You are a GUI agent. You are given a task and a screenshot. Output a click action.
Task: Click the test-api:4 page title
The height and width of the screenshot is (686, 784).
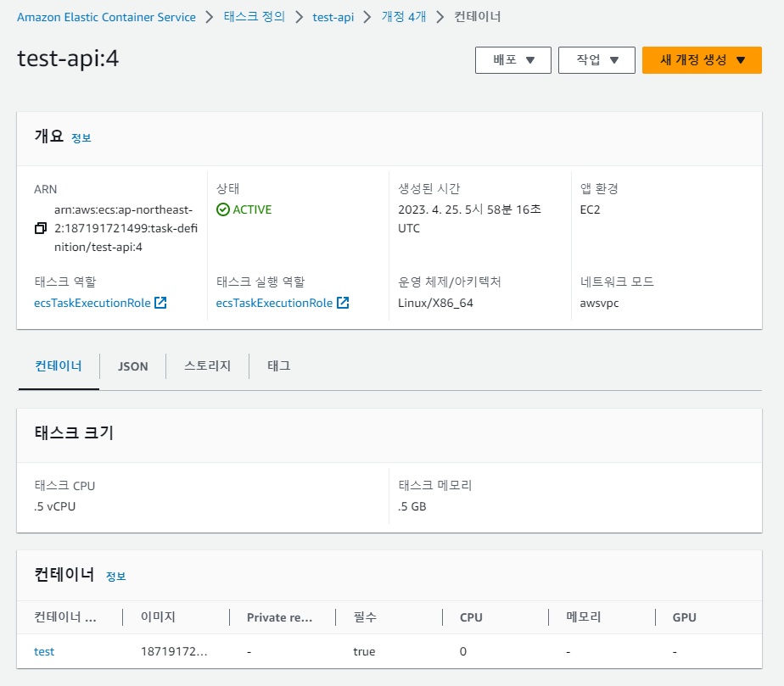(68, 59)
